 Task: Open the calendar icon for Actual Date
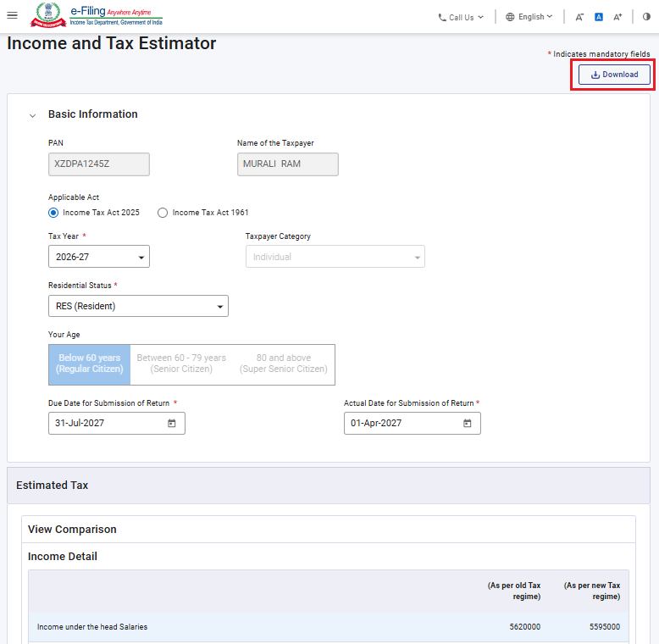tap(468, 423)
